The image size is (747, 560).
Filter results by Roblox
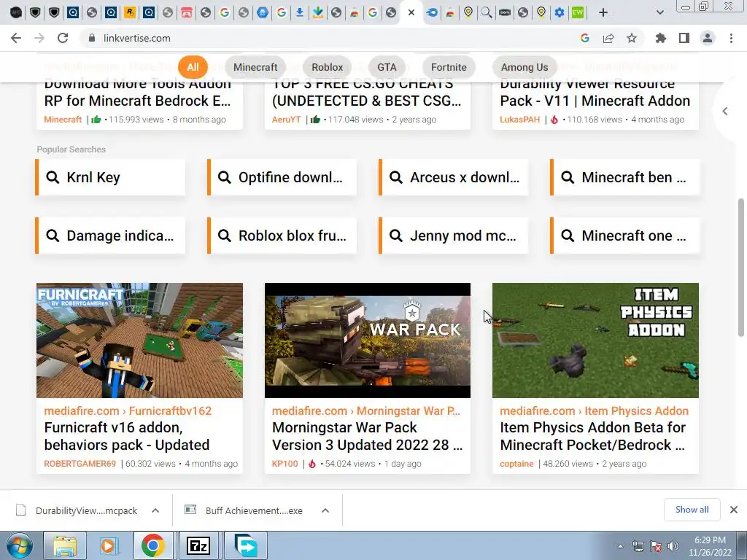pos(328,67)
